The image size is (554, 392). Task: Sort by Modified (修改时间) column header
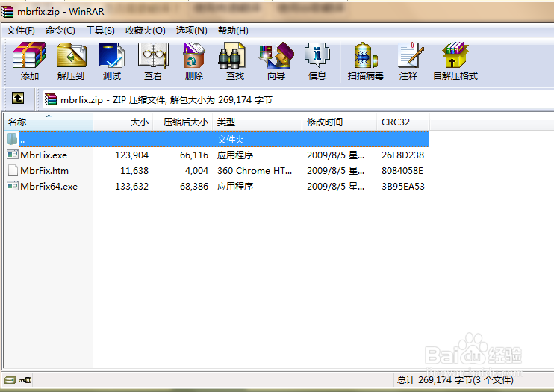pos(339,122)
